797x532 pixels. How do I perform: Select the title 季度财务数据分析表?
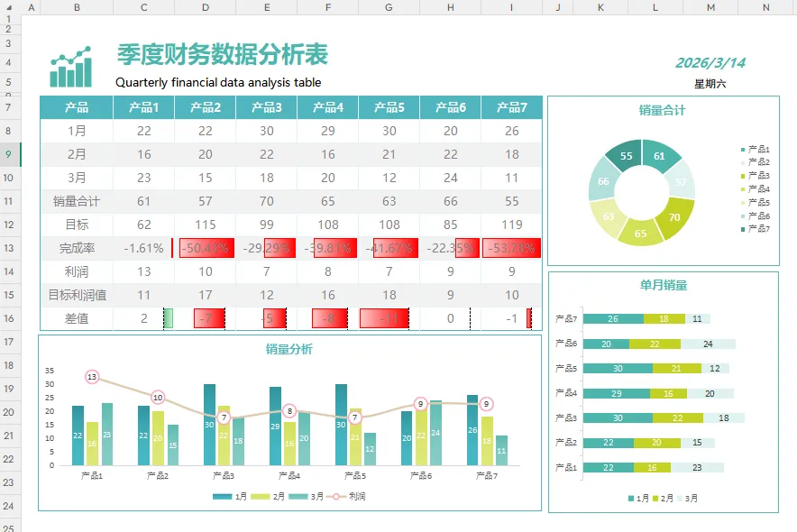223,55
